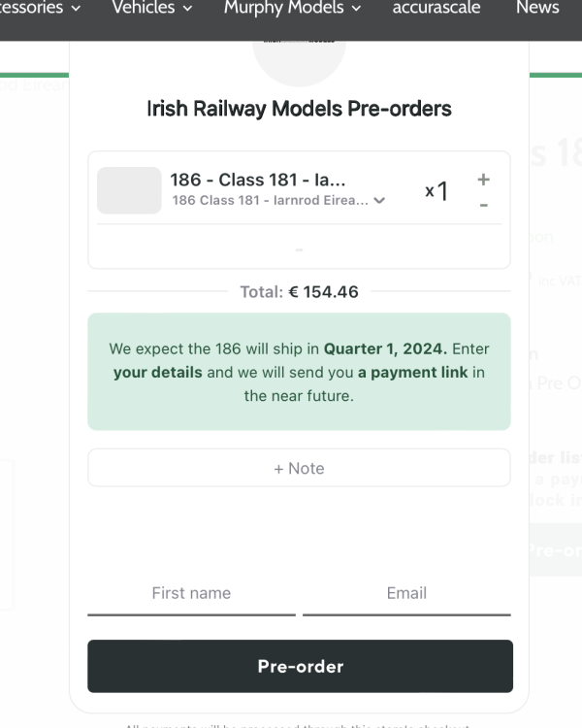
Task: Click the faded background Pre-order button
Action: pos(555,549)
